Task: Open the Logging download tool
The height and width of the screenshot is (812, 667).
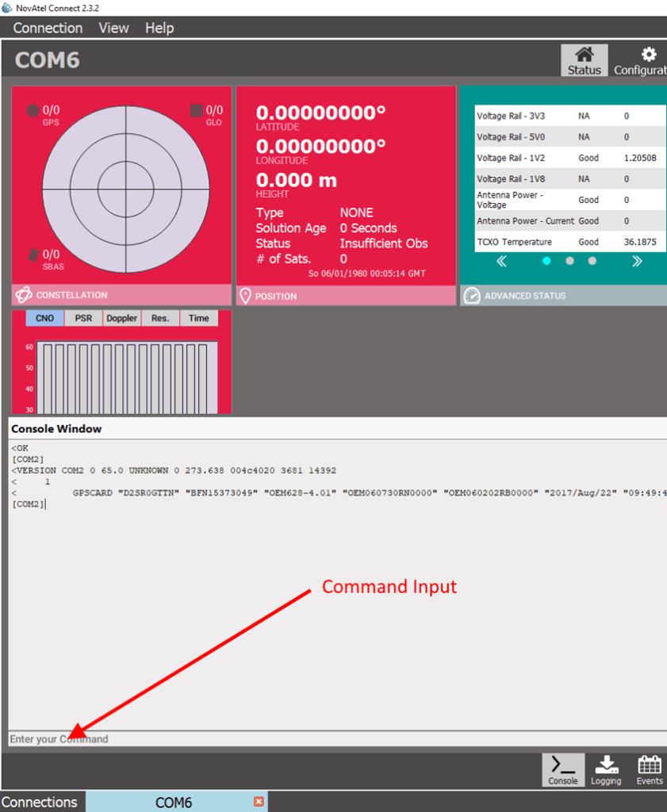Action: coord(606,770)
